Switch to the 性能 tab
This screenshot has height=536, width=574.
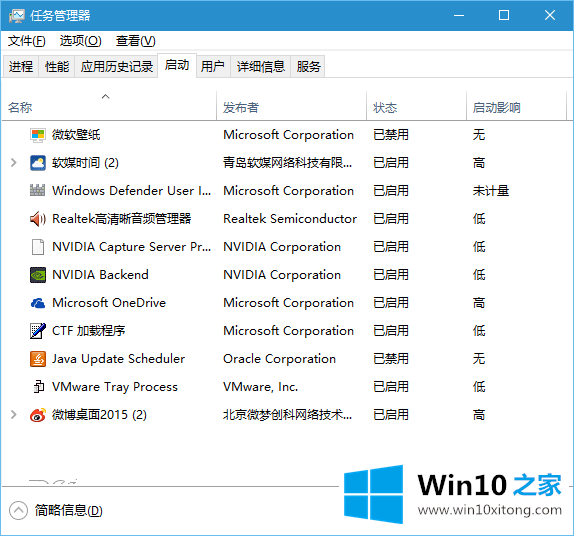tap(57, 67)
